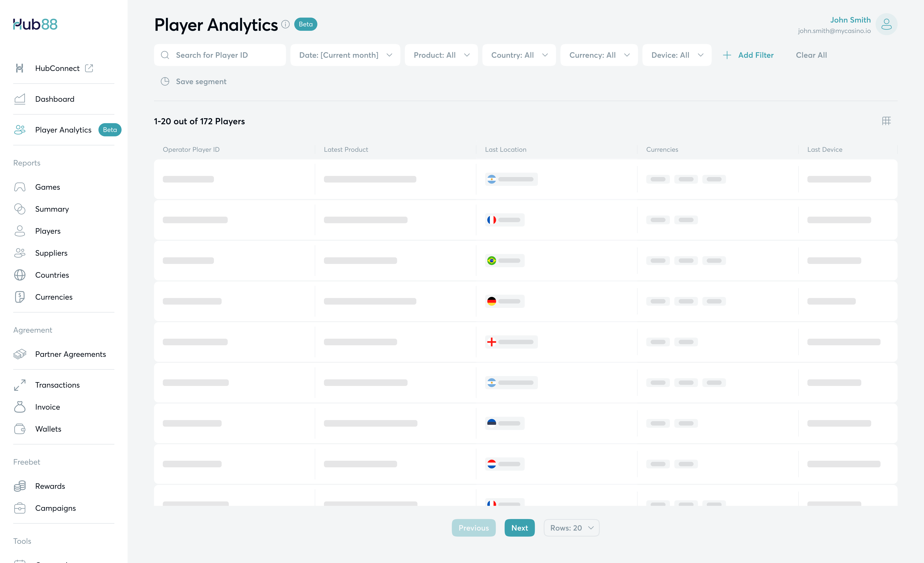Open the Country: All filter dropdown
Screen dimensions: 924x563
click(x=519, y=55)
